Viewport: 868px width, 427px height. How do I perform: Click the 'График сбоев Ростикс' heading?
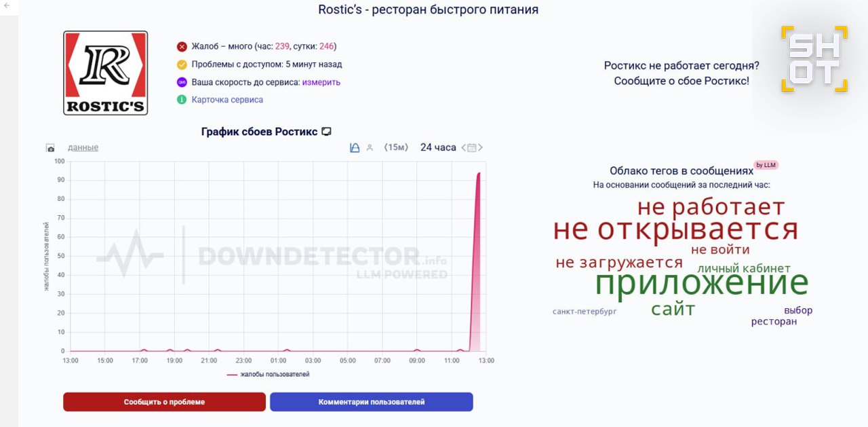point(259,132)
